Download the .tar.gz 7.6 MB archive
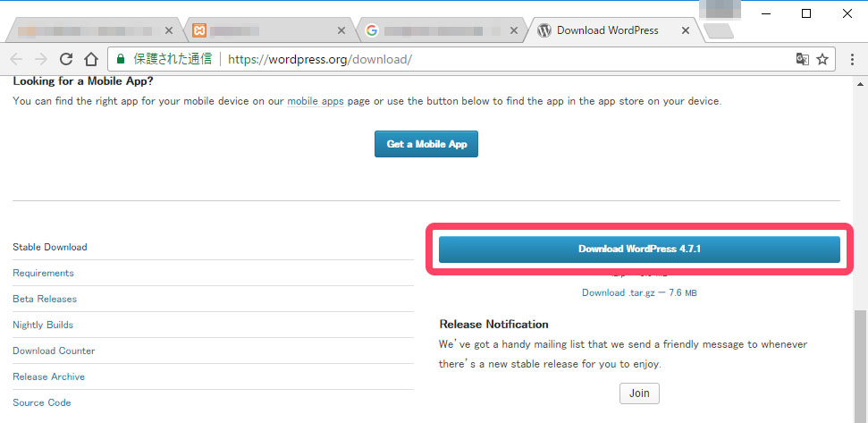This screenshot has width=868, height=423. pos(639,292)
